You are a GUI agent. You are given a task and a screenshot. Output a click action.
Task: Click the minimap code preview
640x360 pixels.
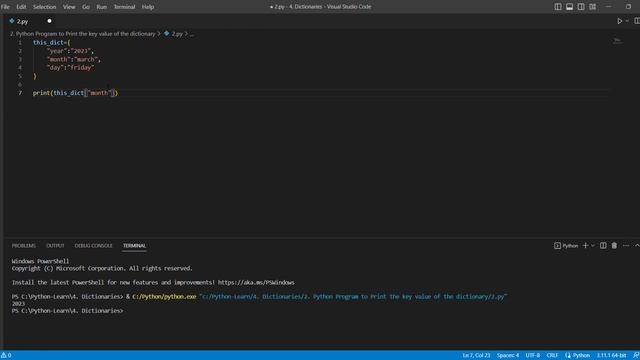[618, 41]
